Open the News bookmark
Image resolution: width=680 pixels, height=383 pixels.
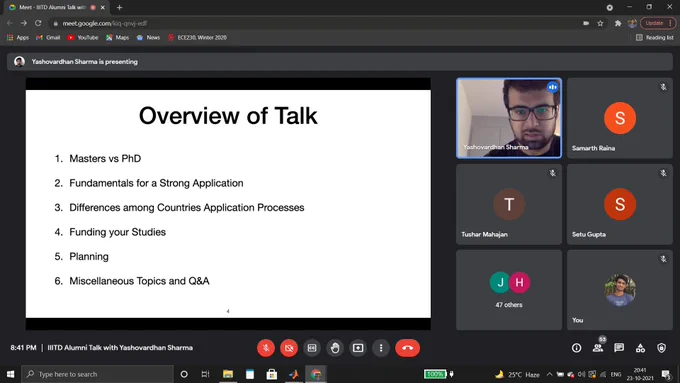point(148,38)
